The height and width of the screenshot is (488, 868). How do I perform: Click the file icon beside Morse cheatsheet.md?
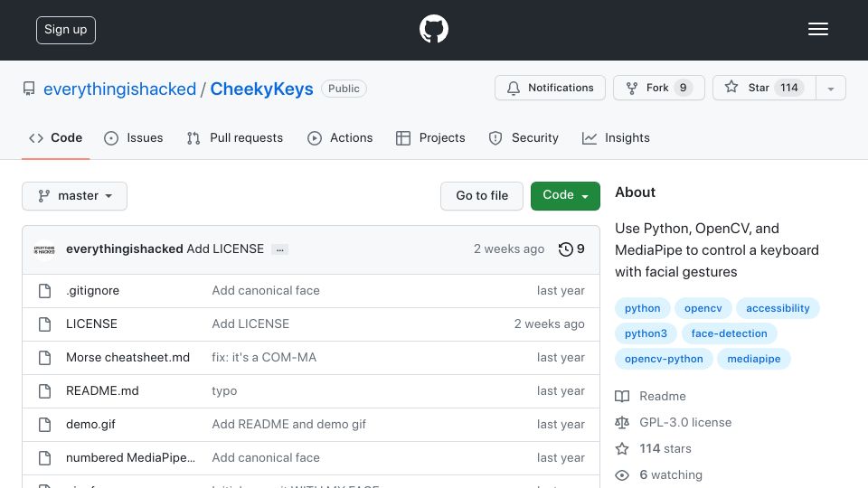click(45, 358)
